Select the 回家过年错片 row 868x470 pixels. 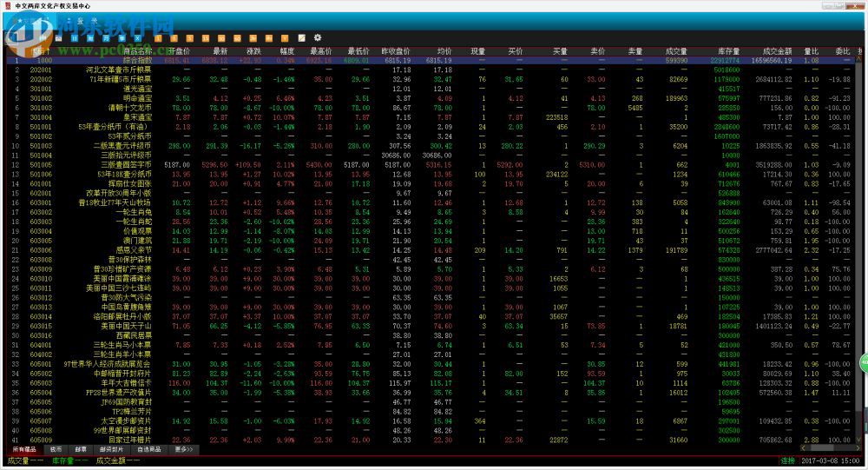click(x=431, y=440)
